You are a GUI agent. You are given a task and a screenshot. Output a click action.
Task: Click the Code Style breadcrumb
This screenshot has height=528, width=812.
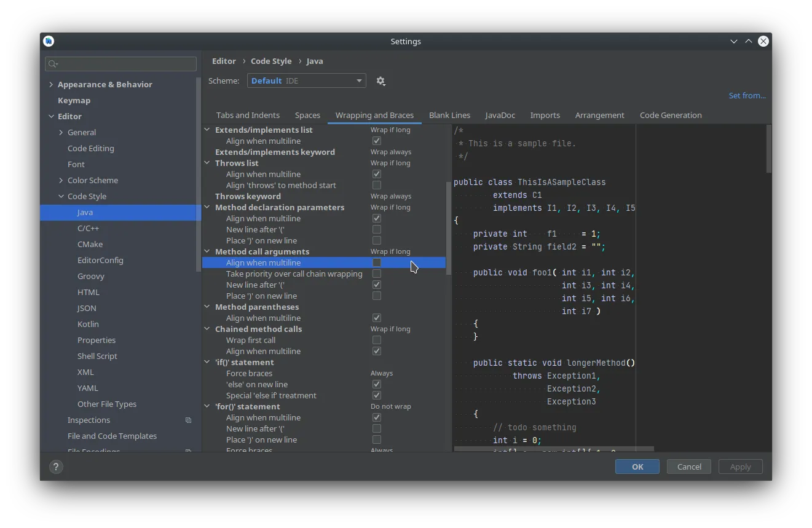pos(271,61)
